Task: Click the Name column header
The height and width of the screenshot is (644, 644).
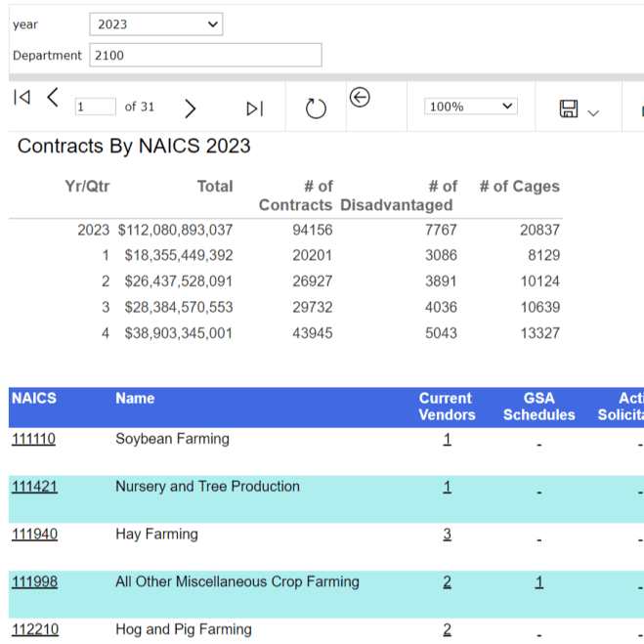Action: tap(135, 399)
